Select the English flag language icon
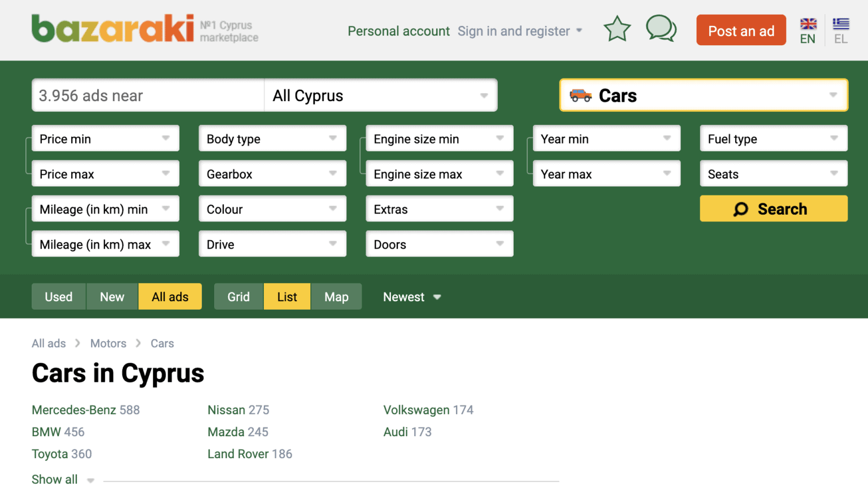The height and width of the screenshot is (496, 868). pyautogui.click(x=807, y=24)
